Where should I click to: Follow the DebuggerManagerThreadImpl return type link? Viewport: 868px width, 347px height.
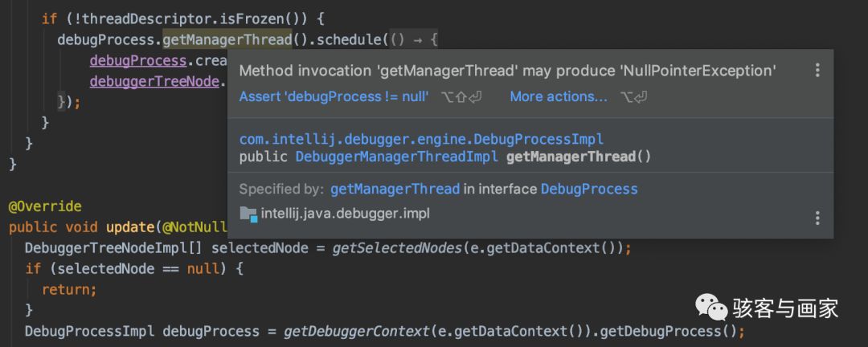coord(397,157)
